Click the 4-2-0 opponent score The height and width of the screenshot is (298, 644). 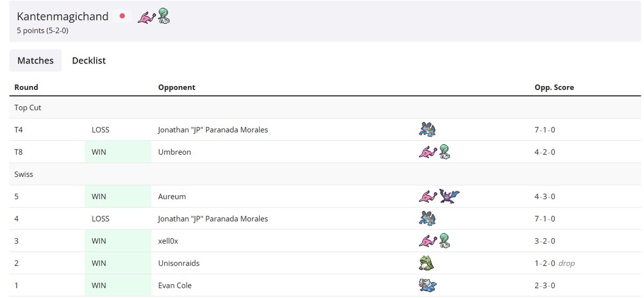[x=545, y=152]
